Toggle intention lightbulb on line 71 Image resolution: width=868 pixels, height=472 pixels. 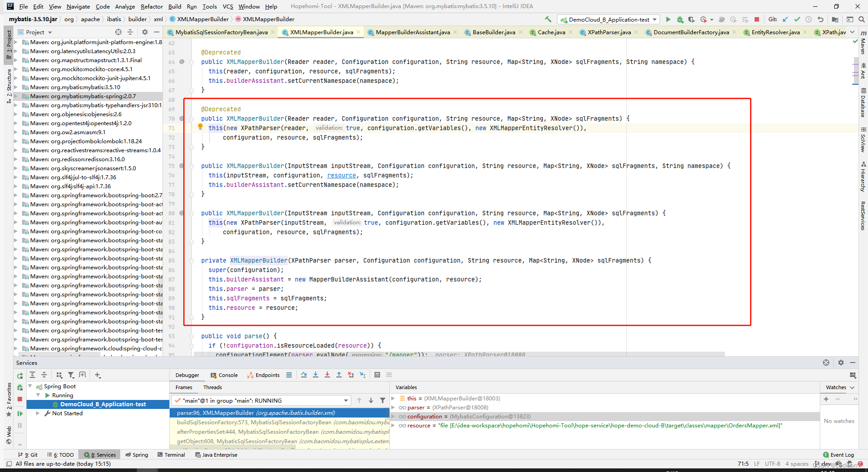tap(200, 127)
